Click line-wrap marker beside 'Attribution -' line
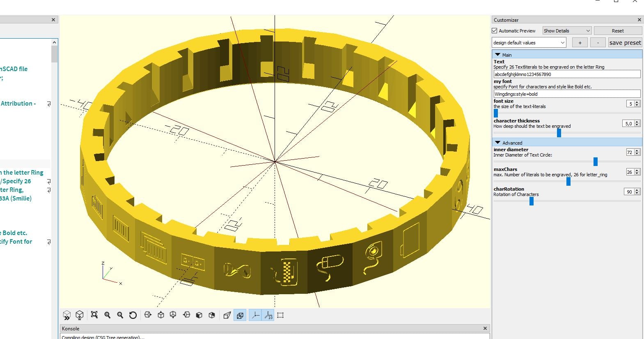Screen dimensions: 644x339 49,104
